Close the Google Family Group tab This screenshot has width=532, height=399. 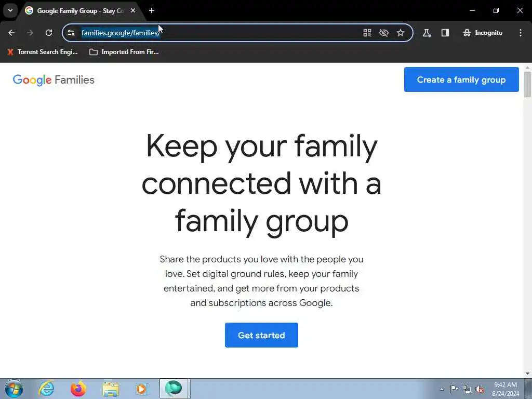tap(133, 10)
